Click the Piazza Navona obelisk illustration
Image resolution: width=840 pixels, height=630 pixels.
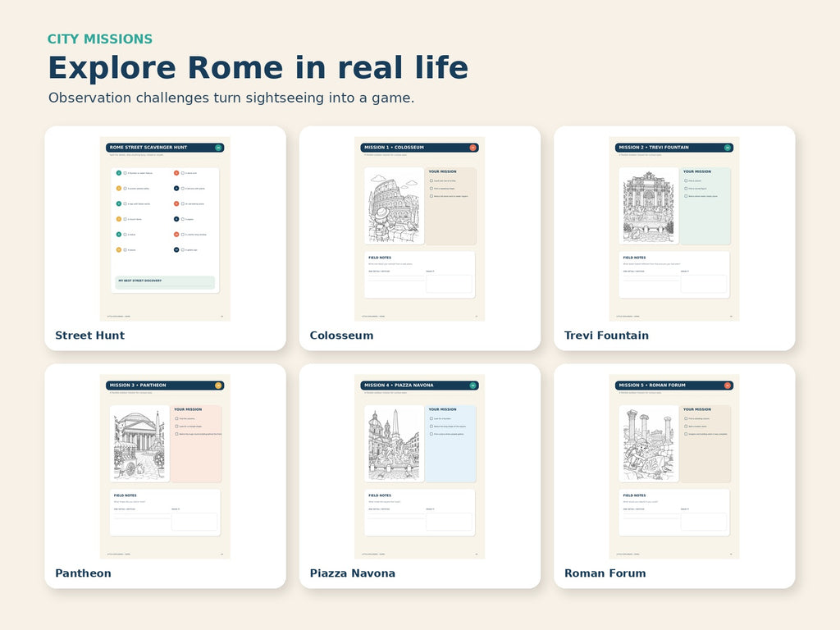[395, 444]
